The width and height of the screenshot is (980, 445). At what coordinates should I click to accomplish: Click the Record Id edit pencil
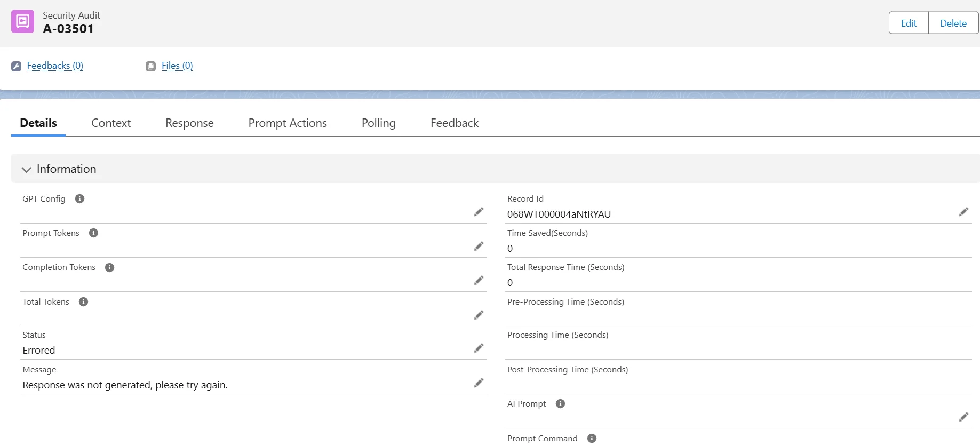(x=963, y=212)
